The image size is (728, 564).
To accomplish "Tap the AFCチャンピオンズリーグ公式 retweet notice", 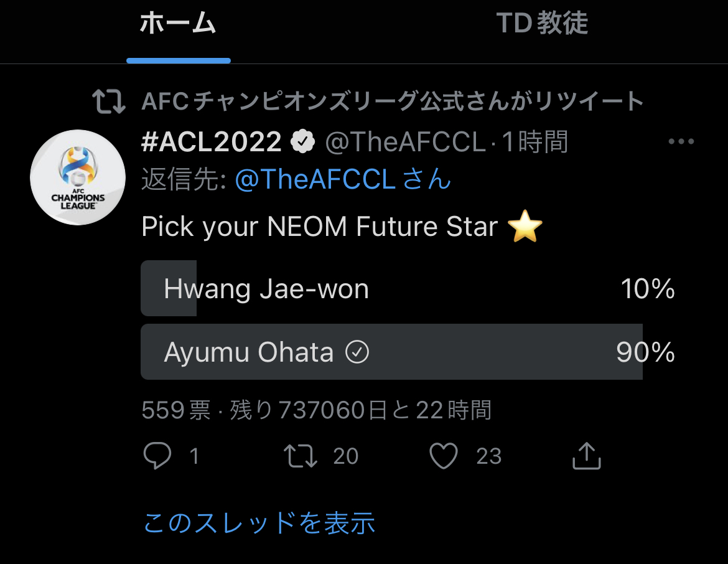I will [x=392, y=101].
